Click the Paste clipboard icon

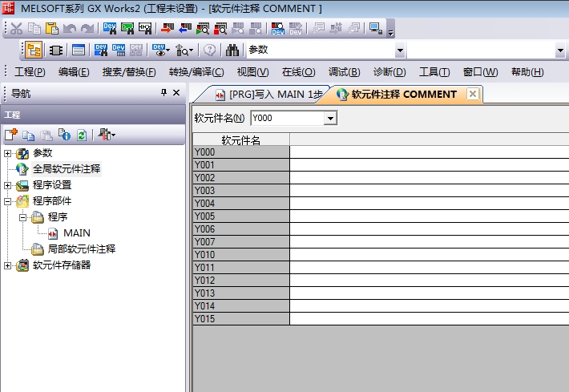tap(51, 29)
